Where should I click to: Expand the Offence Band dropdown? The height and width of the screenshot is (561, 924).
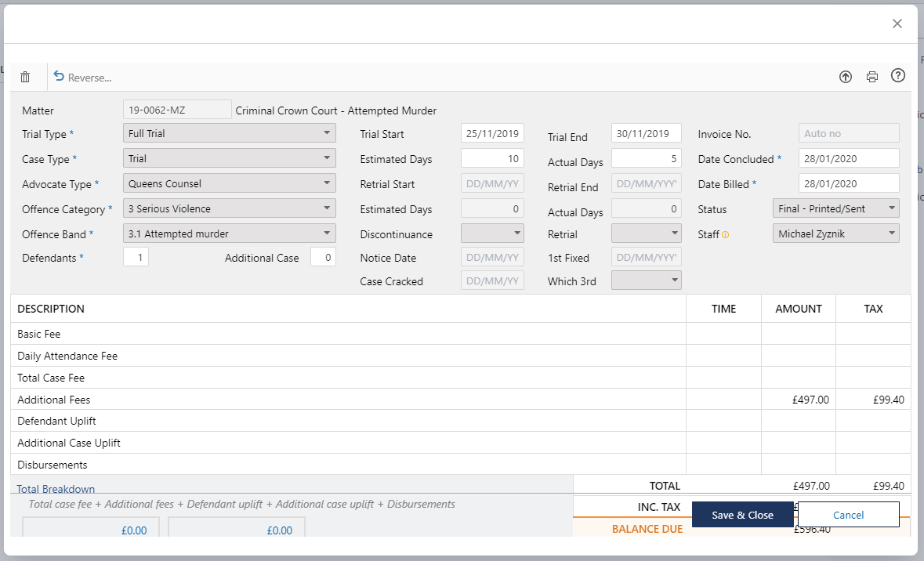230,233
